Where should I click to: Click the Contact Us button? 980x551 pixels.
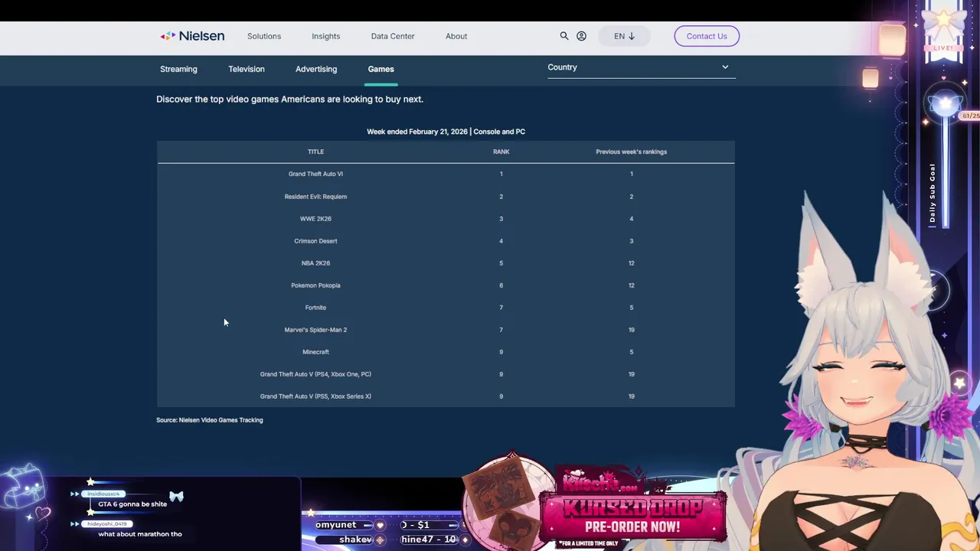coord(707,36)
